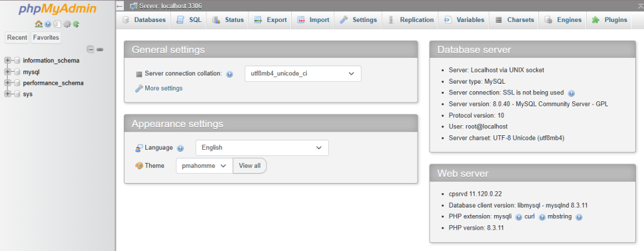
Task: Open MySQL documentation page icon in sidebar
Action: tap(57, 25)
